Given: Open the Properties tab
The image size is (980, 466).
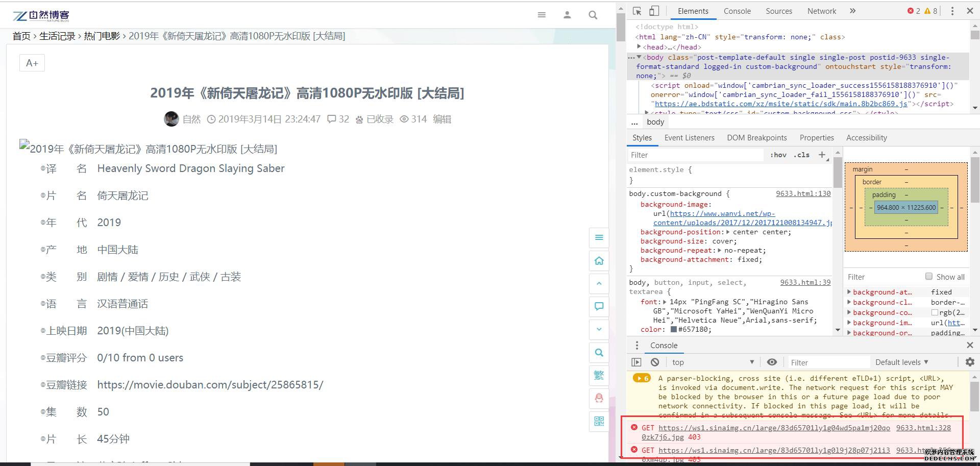Looking at the screenshot, I should click(817, 138).
